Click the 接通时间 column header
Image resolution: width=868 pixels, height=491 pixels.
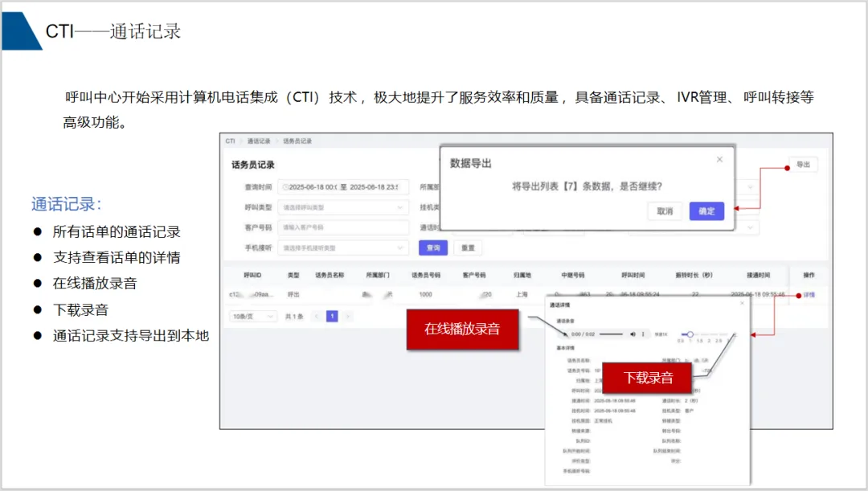coord(758,275)
